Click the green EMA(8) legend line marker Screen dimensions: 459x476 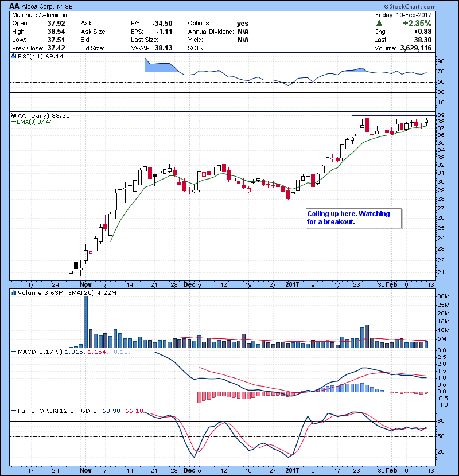point(13,122)
